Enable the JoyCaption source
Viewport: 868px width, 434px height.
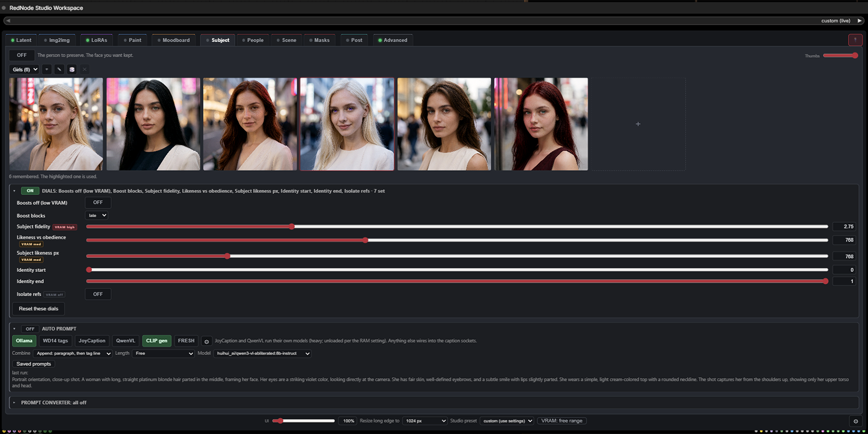click(x=92, y=341)
